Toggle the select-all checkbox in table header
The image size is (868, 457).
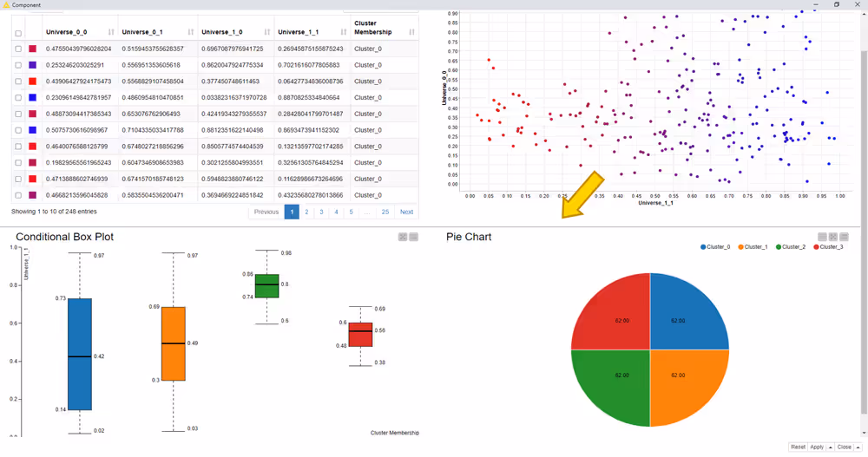click(18, 34)
